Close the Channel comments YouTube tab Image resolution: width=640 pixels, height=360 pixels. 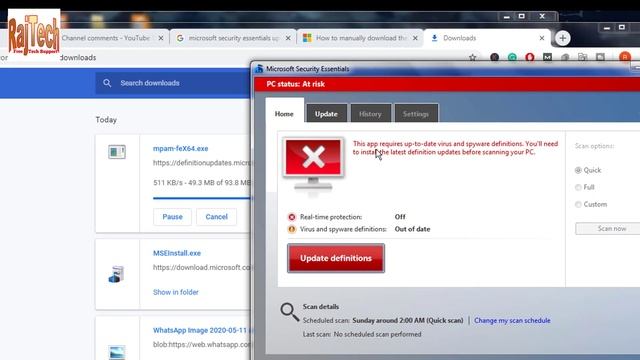pos(161,38)
